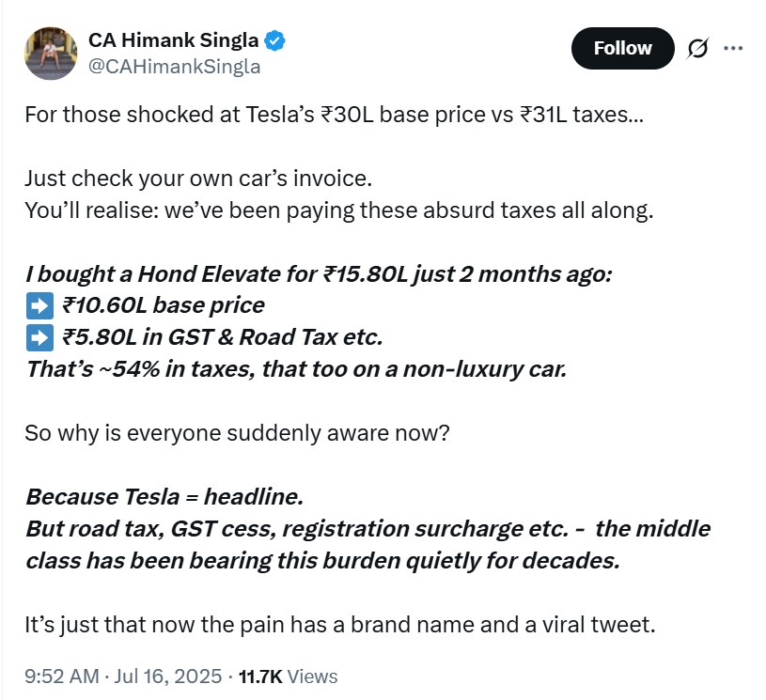Open the three-dot More options menu
Screen dimensions: 766x700
tap(733, 48)
